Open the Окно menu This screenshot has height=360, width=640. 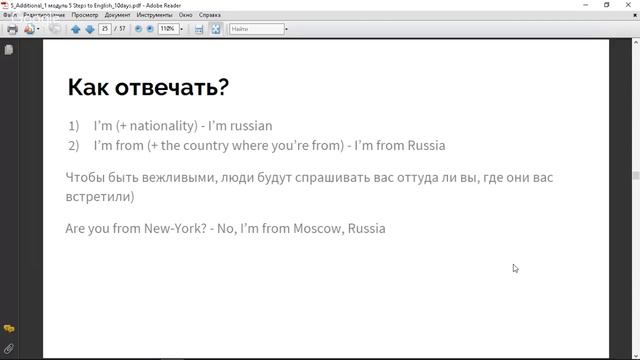point(185,15)
